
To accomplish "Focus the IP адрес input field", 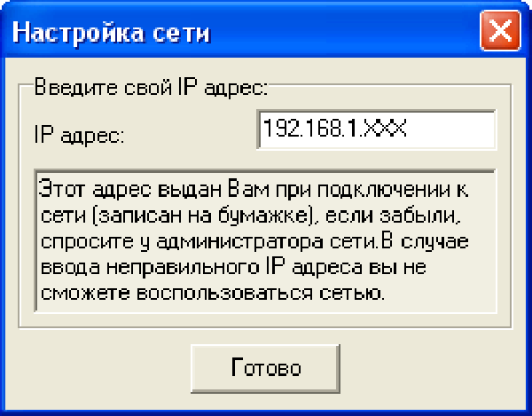I will (x=377, y=130).
